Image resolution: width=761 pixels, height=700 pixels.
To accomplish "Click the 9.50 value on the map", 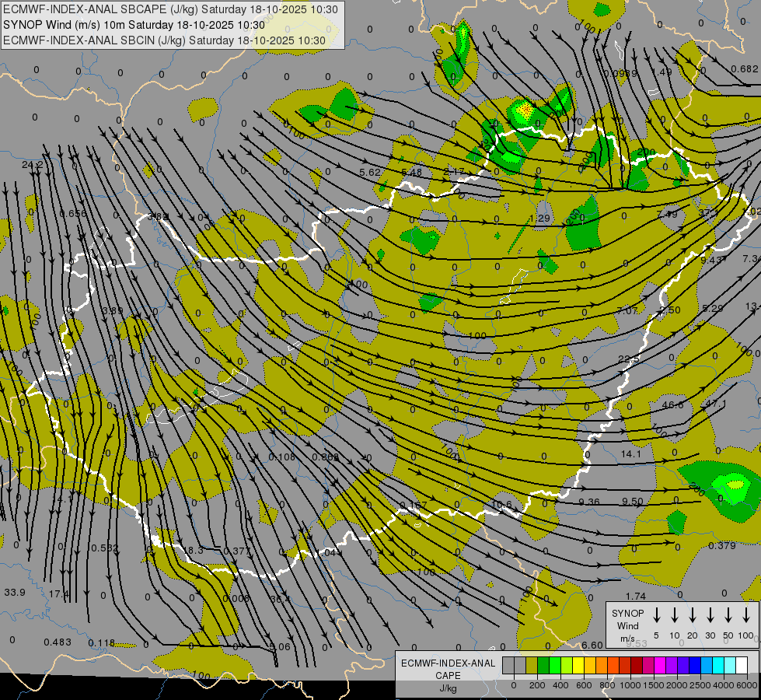I will click(x=633, y=502).
